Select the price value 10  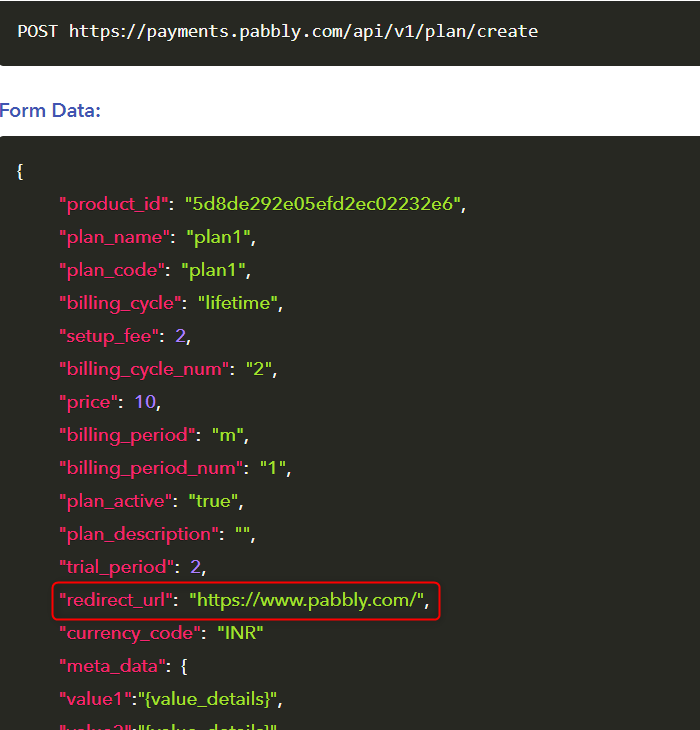(x=145, y=402)
